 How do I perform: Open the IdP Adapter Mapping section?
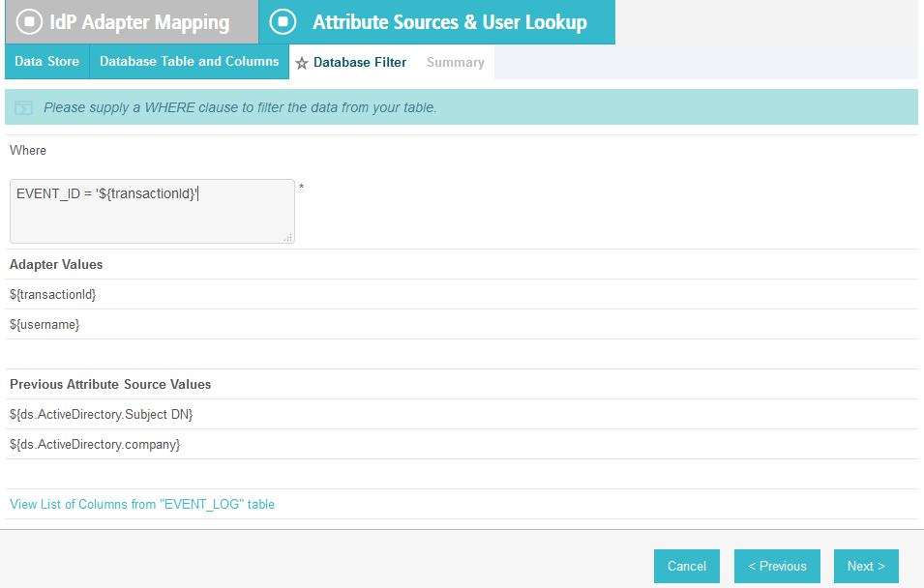[132, 22]
